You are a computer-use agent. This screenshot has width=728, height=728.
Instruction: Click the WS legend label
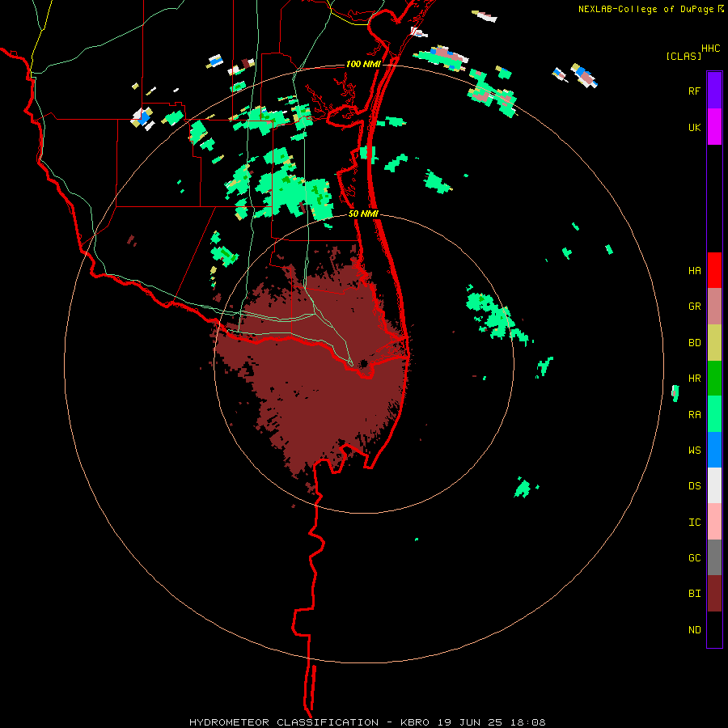point(694,451)
